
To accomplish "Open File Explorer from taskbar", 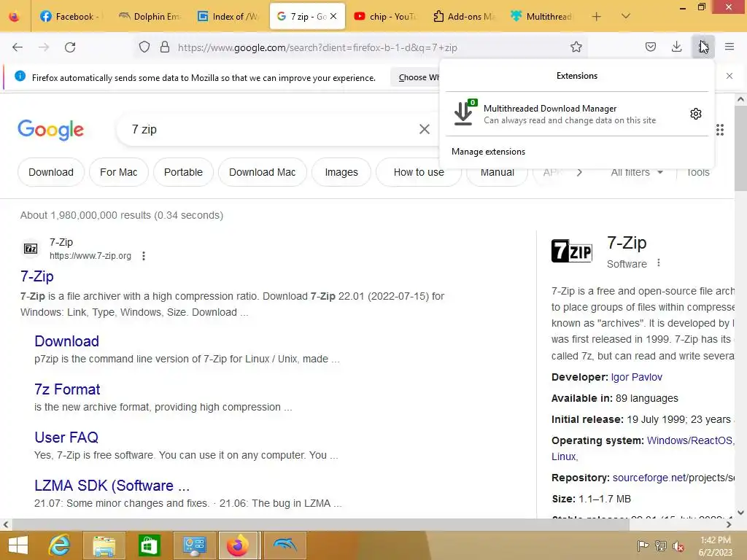I will pyautogui.click(x=104, y=545).
